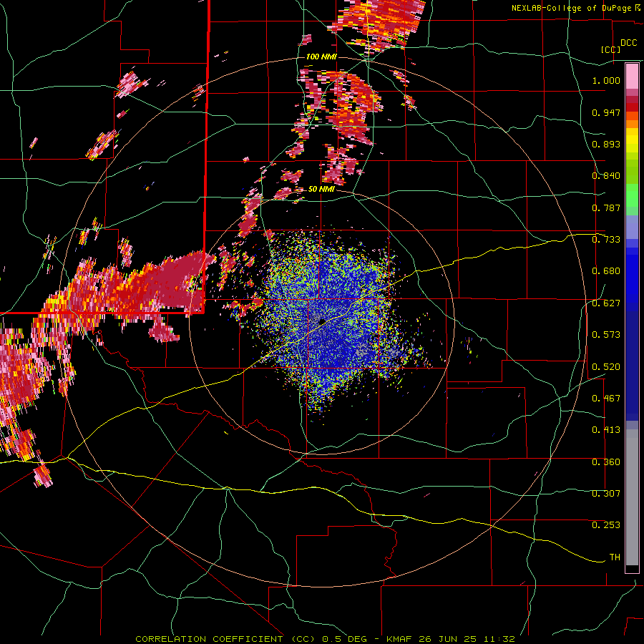Screen dimensions: 644x644
Task: Click the Correlation Coefficient caption at the bottom
Action: coord(325,639)
